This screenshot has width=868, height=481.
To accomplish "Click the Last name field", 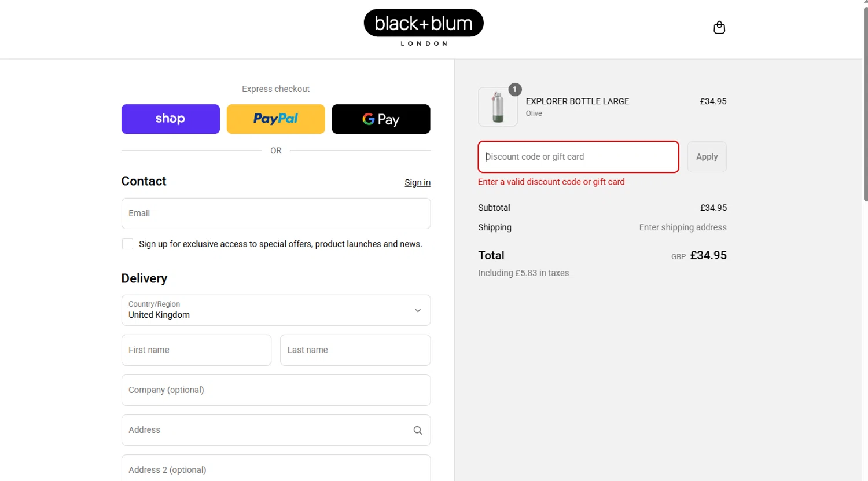I will tap(355, 350).
